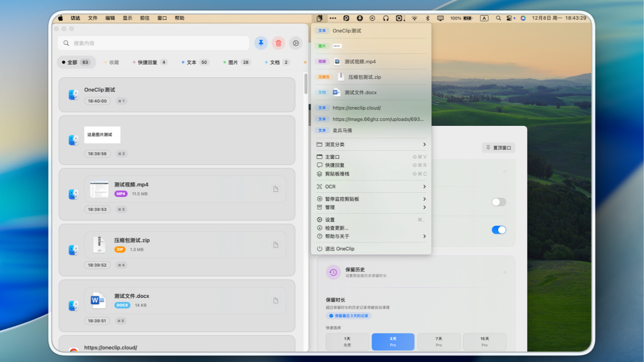
Task: Expand 浏览分类 submenu
Action: (x=371, y=144)
